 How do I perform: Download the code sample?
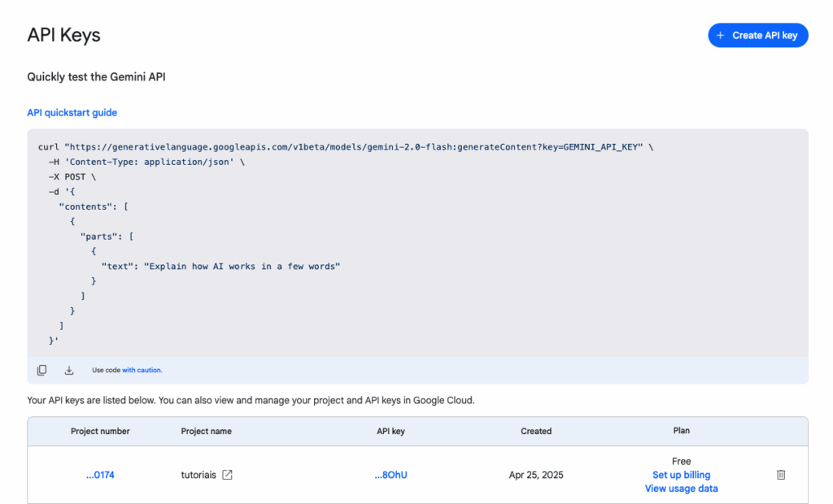pos(69,371)
